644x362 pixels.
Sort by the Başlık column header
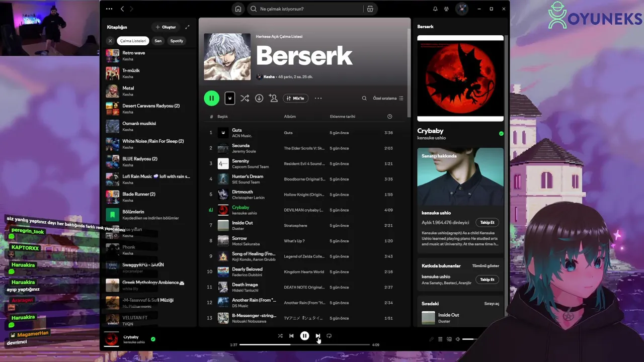(222, 117)
